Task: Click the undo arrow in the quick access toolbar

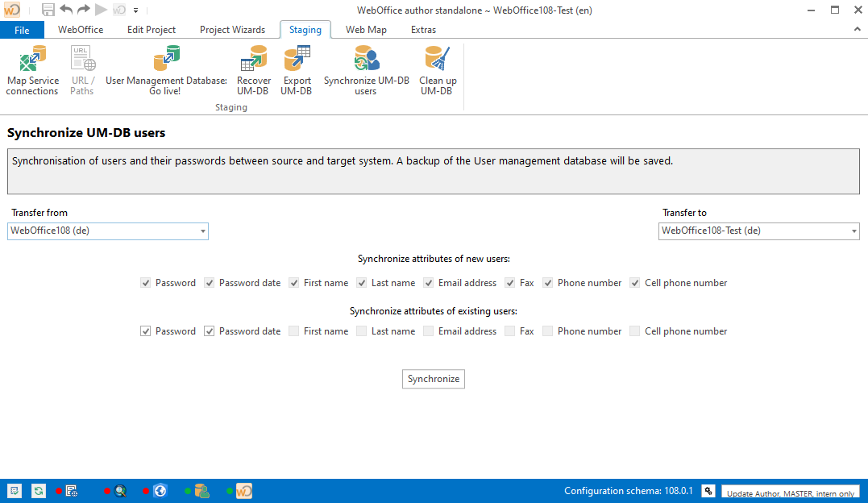Action: tap(65, 10)
